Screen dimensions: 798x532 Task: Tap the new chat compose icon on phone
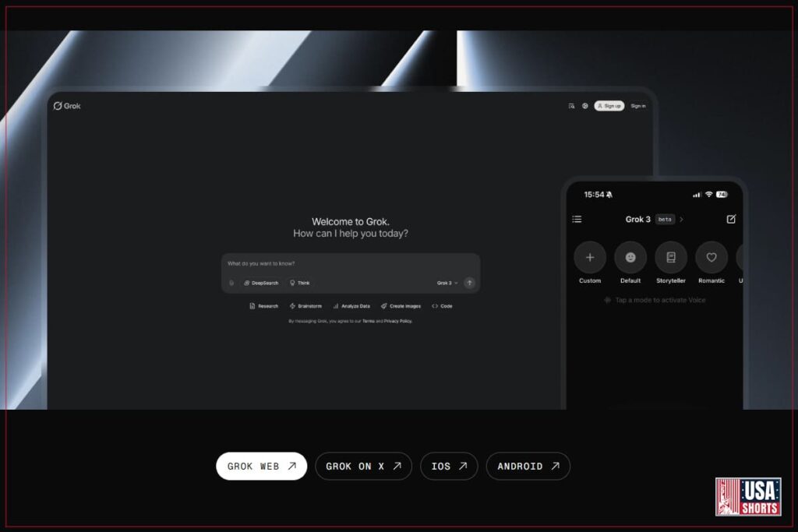coord(731,219)
